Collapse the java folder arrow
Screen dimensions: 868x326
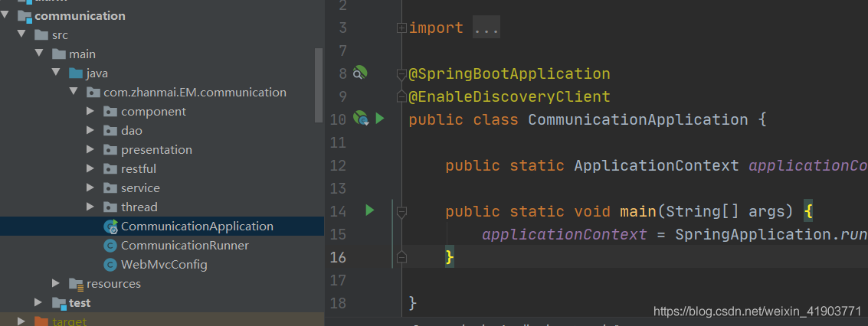click(56, 73)
